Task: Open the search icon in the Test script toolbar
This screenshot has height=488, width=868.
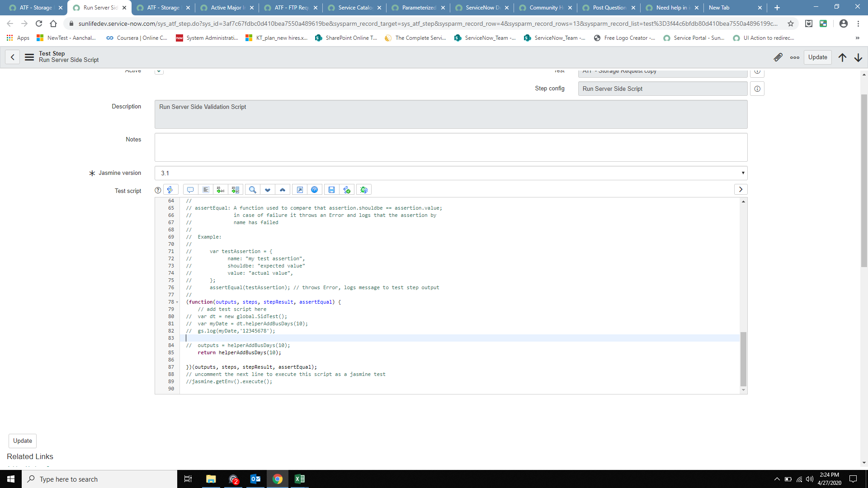Action: point(253,189)
